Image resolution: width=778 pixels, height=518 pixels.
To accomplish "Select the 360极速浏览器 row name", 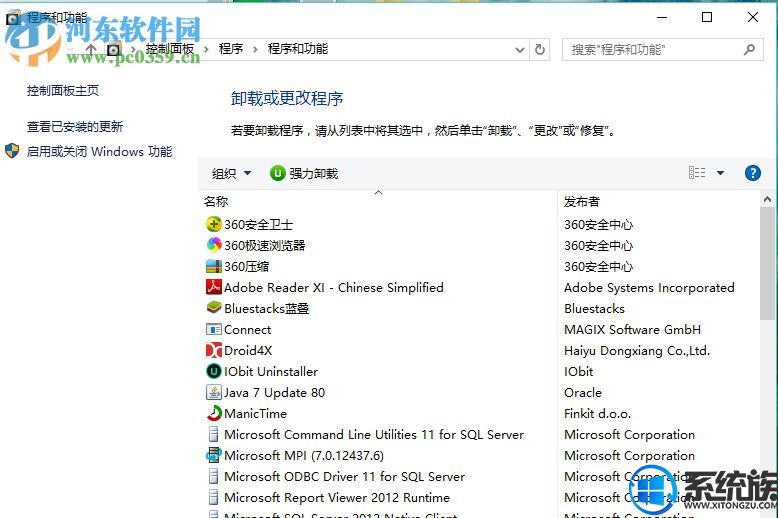I will [x=264, y=246].
